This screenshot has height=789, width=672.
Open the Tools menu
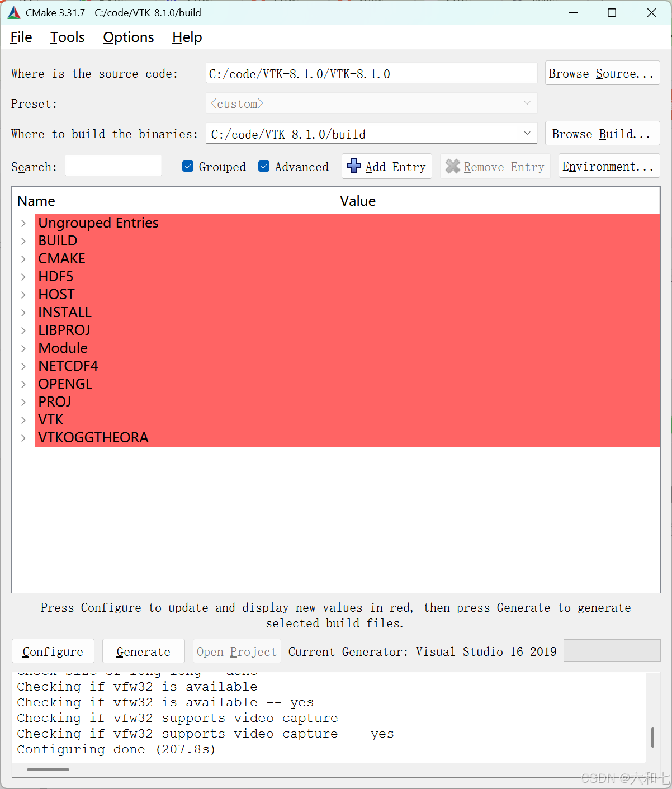point(68,37)
